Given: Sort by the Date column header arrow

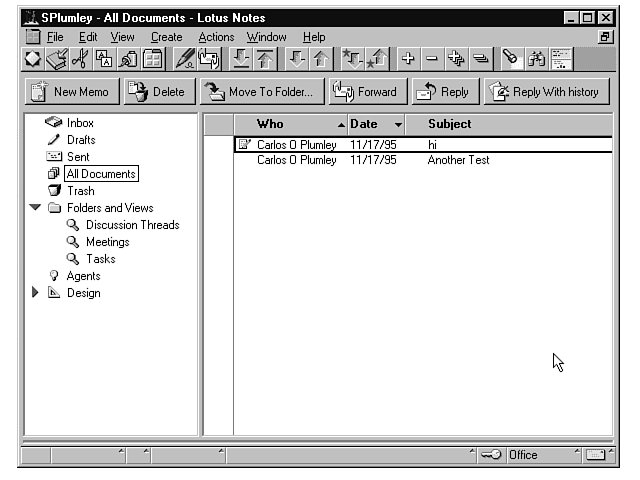Looking at the screenshot, I should 399,125.
